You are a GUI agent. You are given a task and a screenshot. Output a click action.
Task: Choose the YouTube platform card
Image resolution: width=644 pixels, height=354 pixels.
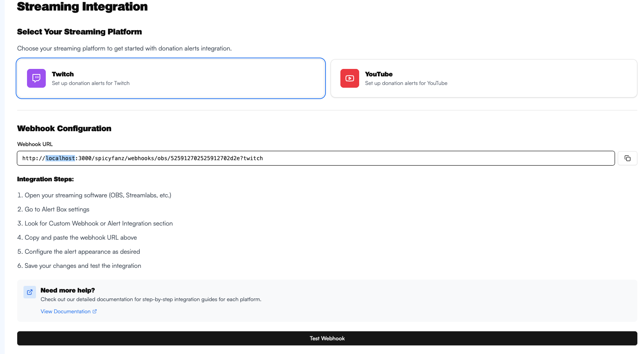pos(484,78)
